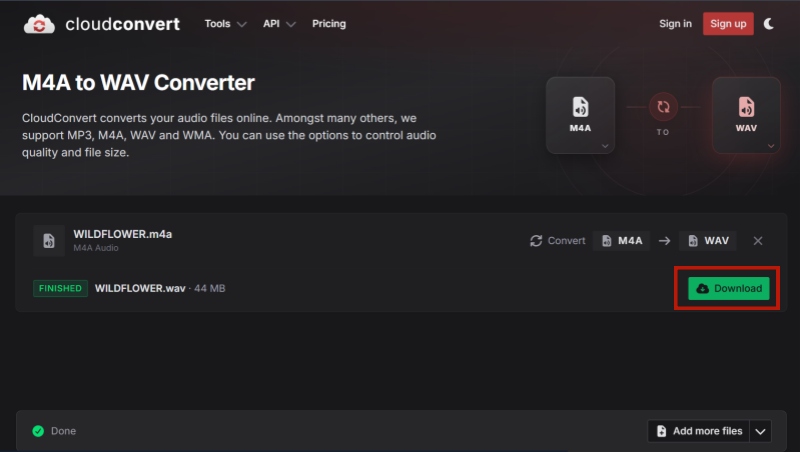Click Add more files button
The image size is (800, 452).
[x=698, y=431]
